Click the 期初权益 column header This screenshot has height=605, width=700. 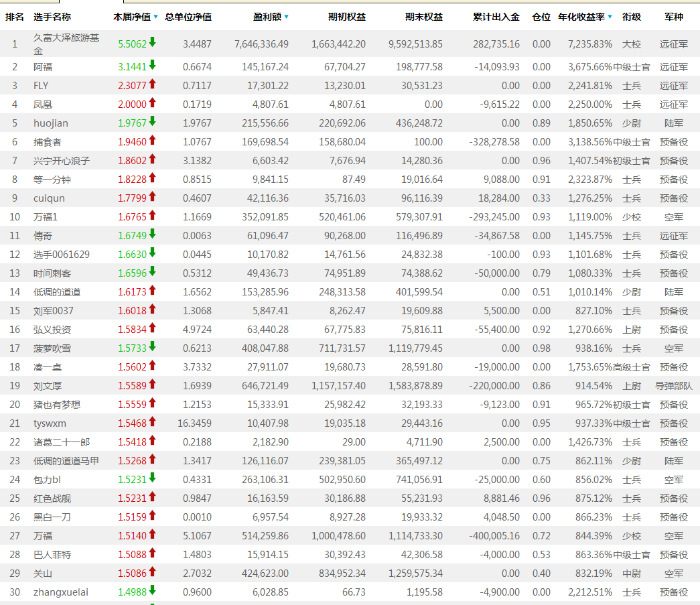[x=347, y=17]
